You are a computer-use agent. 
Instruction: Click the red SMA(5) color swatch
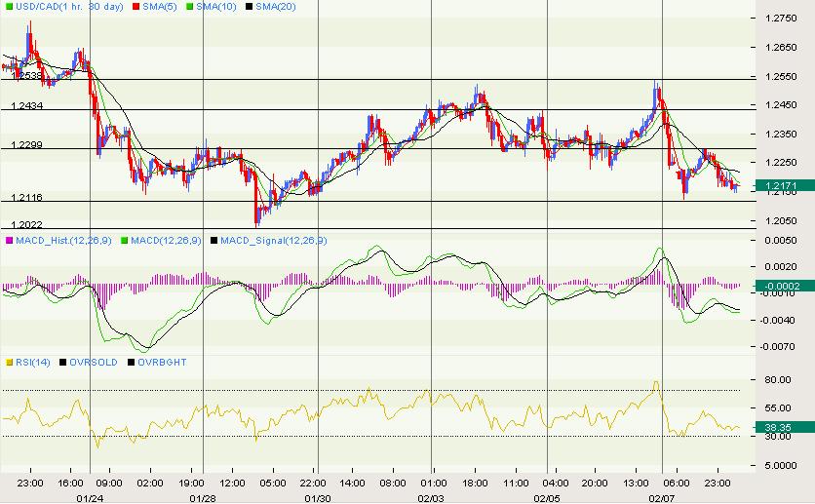click(x=136, y=7)
